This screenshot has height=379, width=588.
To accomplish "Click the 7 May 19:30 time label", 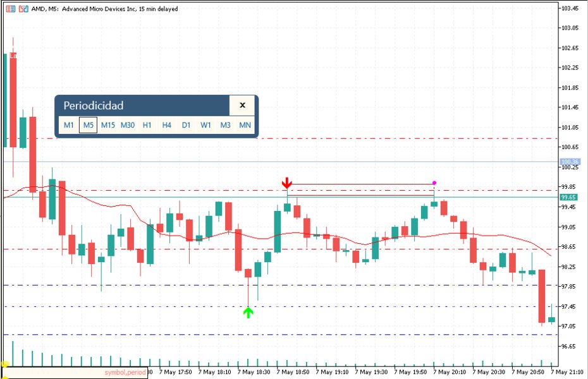I will coord(371,372).
